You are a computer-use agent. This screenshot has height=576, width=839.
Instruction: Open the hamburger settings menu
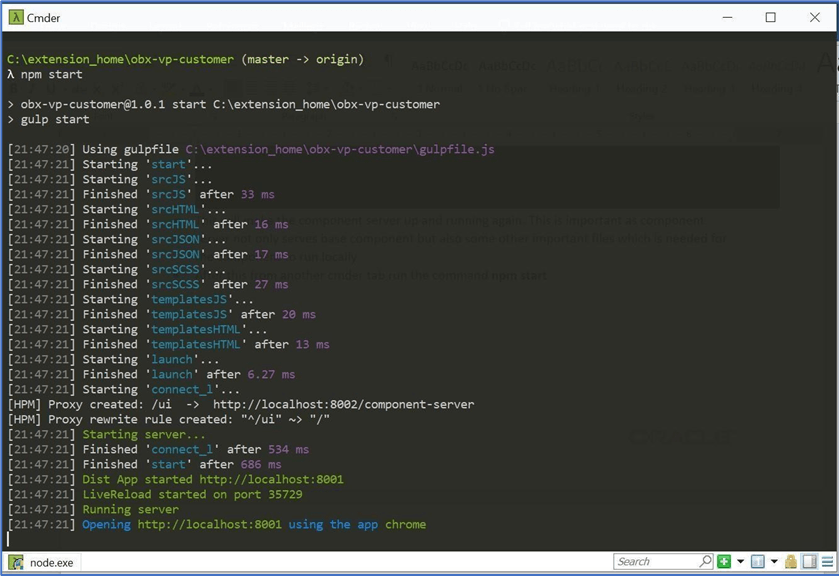coord(828,562)
